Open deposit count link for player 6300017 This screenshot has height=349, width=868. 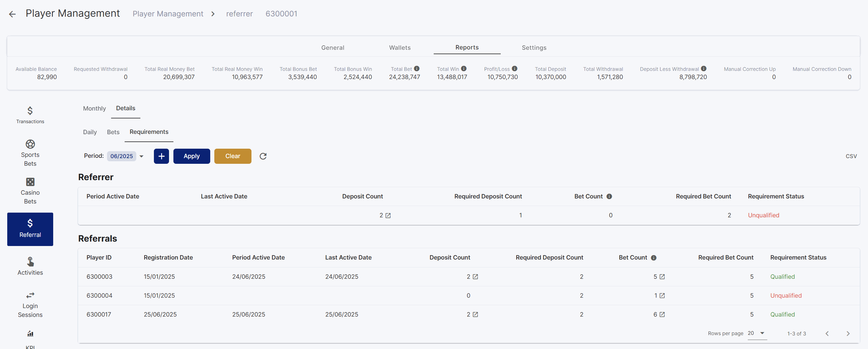point(475,315)
